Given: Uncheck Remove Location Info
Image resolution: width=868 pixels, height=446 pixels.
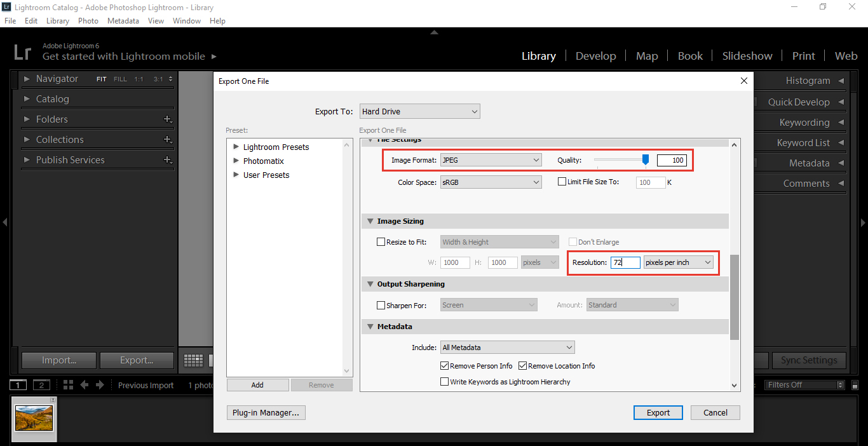Looking at the screenshot, I should (x=523, y=366).
